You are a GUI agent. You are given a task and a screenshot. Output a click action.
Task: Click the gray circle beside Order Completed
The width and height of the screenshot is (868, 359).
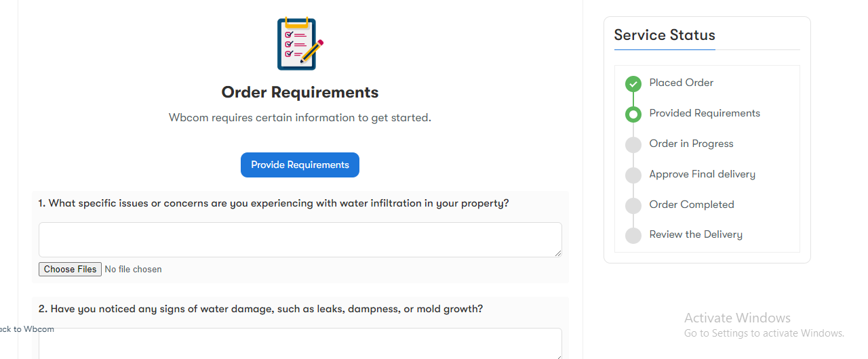click(633, 206)
